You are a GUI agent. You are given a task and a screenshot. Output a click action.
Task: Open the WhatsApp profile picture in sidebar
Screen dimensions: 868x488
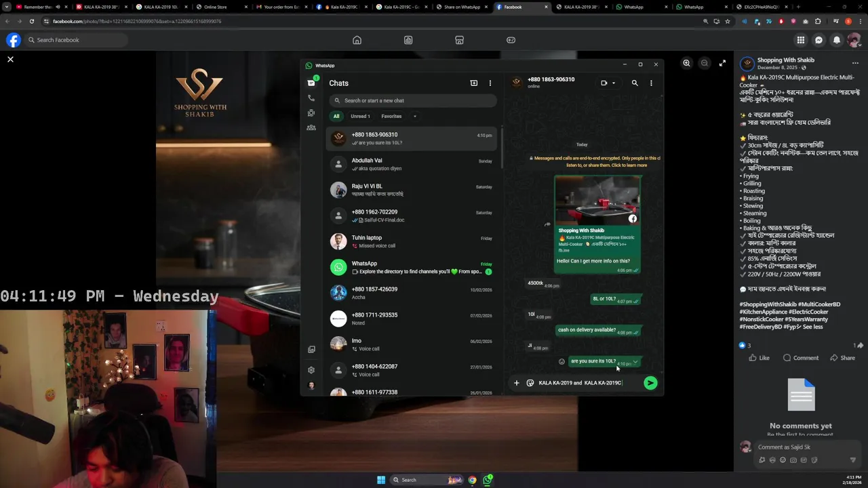311,386
